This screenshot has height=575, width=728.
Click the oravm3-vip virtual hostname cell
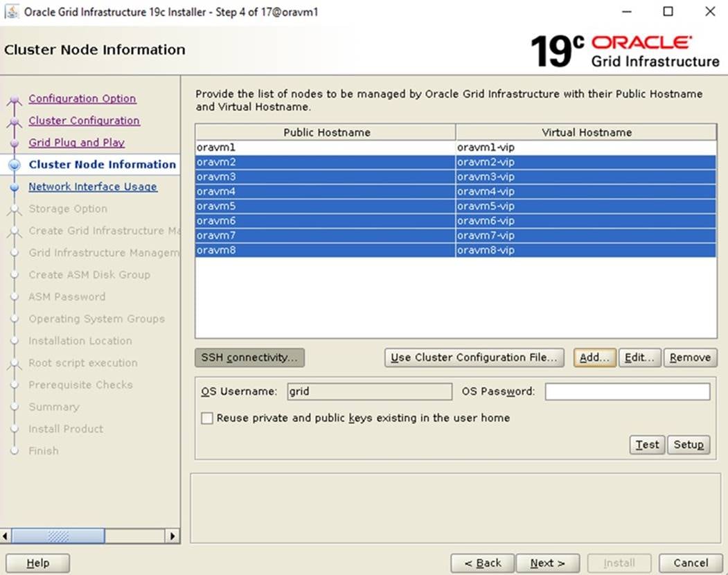[587, 177]
